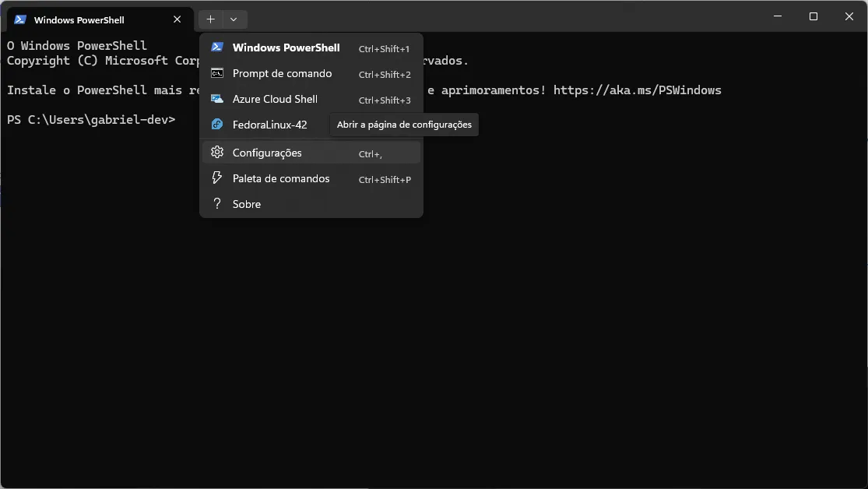
Task: Click the PS C:\Users\gabriel-dev> prompt line
Action: (91, 120)
